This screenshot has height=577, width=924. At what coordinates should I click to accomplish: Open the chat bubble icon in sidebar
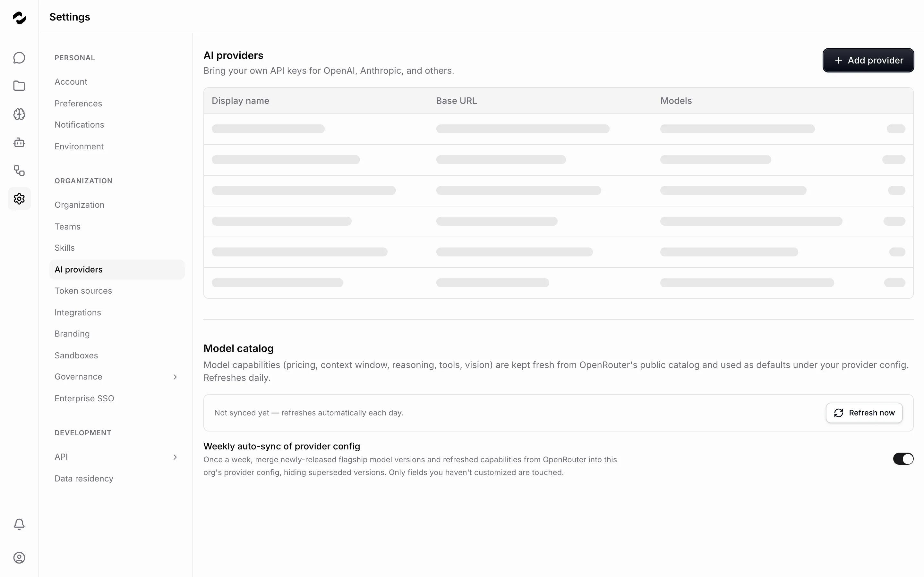19,58
